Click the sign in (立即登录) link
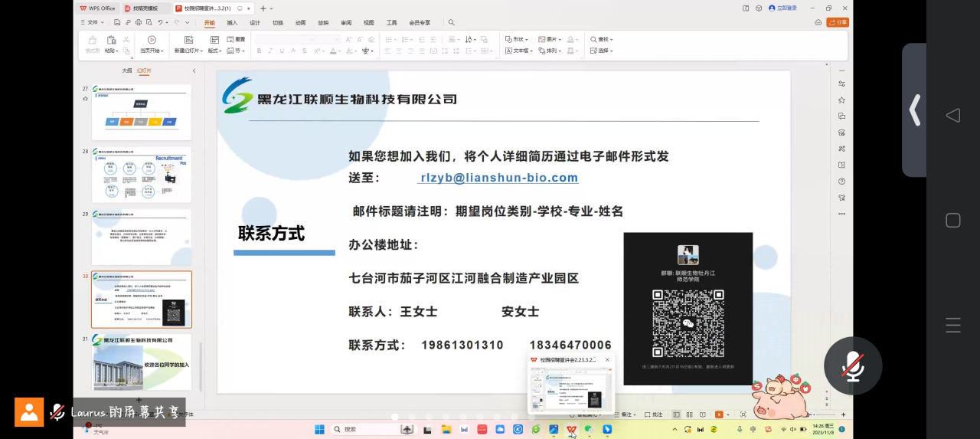The height and width of the screenshot is (439, 980). pos(782,8)
